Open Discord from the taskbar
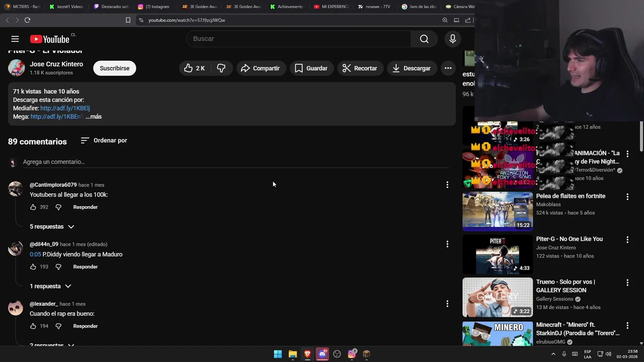644x362 pixels. coord(322,354)
